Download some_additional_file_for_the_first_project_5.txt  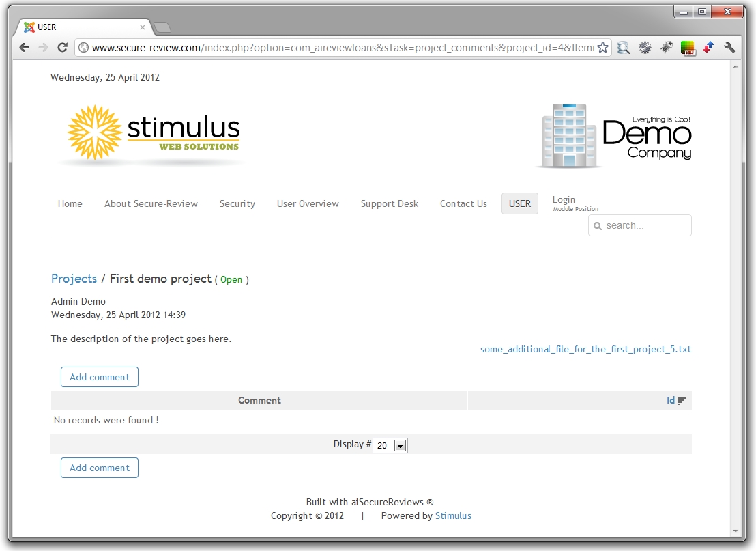585,349
